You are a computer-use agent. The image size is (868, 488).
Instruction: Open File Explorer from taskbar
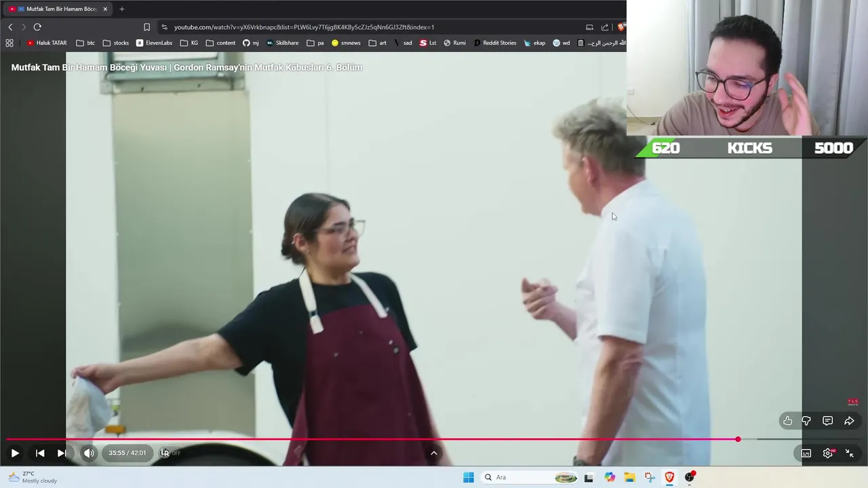(x=629, y=477)
